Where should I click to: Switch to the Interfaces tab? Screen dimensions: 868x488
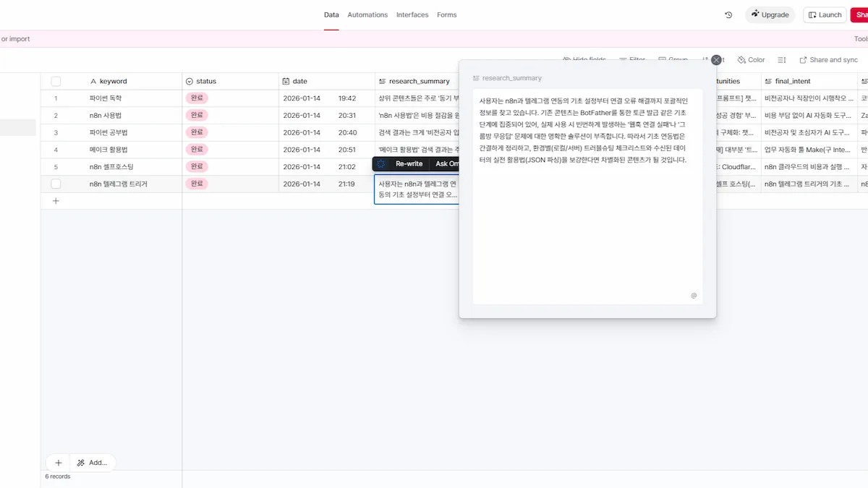(412, 14)
